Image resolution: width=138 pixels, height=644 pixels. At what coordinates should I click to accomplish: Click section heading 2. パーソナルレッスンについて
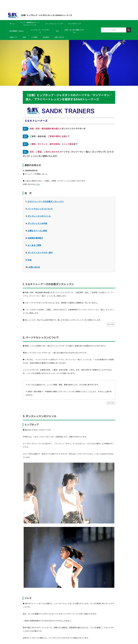pyautogui.click(x=41, y=337)
